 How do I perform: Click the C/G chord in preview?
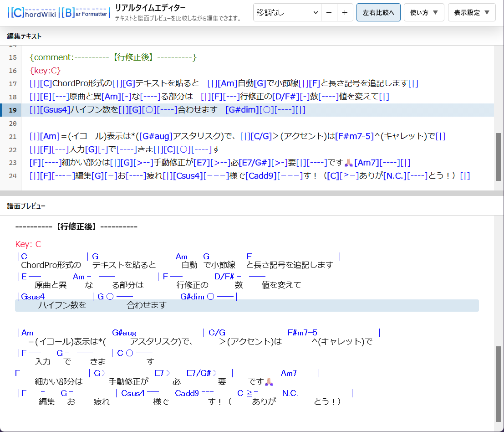pyautogui.click(x=217, y=333)
